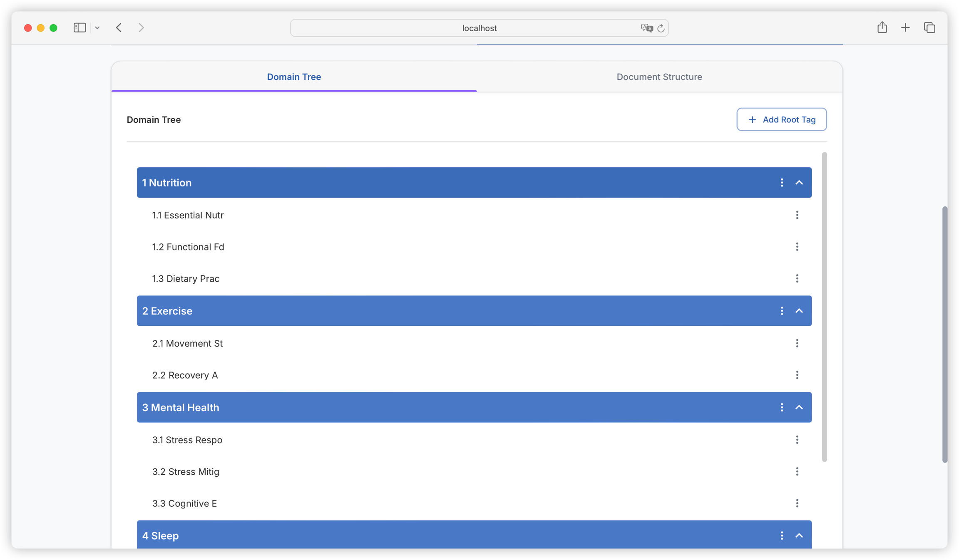Open three-dot menu on 3 Mental Health

[x=782, y=407]
